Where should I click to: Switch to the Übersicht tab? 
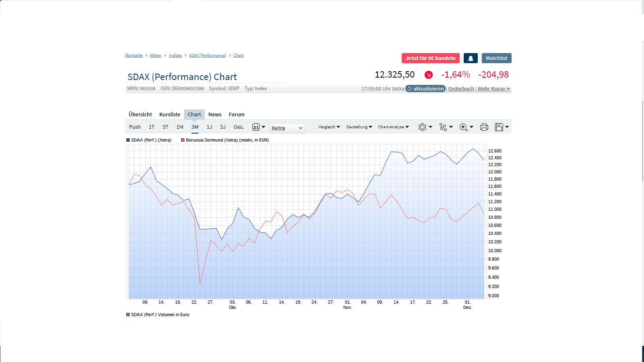click(140, 115)
